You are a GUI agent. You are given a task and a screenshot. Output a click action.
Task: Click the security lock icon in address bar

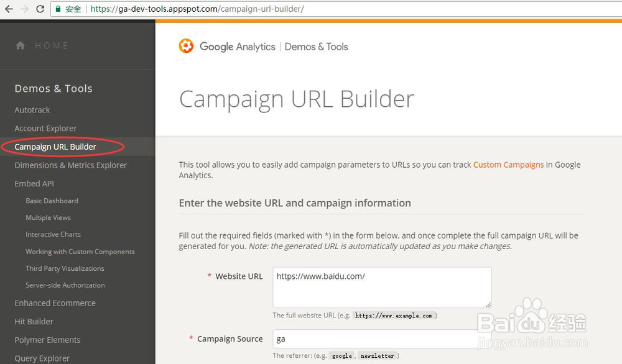[x=58, y=9]
